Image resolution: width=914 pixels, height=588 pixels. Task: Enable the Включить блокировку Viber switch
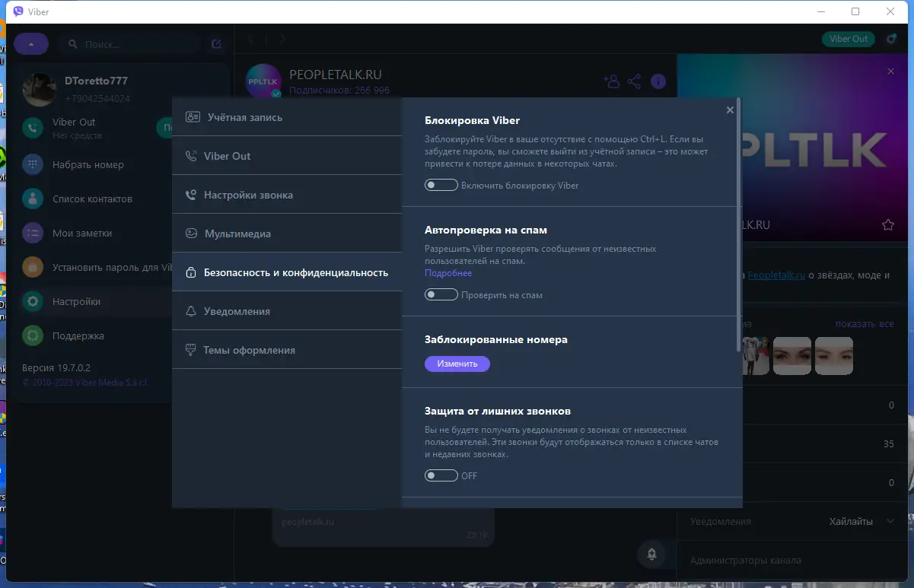(x=441, y=185)
